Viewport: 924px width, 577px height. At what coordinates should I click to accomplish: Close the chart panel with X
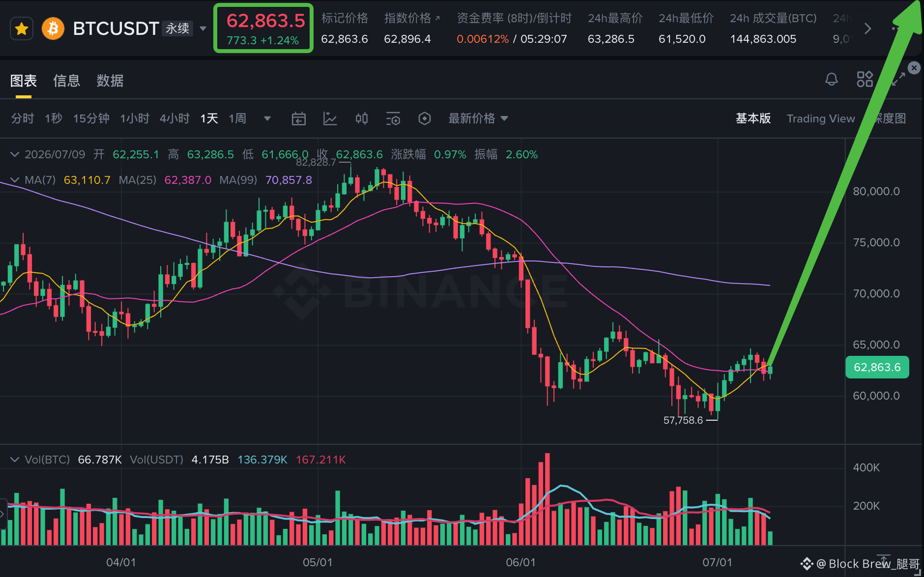tap(914, 68)
